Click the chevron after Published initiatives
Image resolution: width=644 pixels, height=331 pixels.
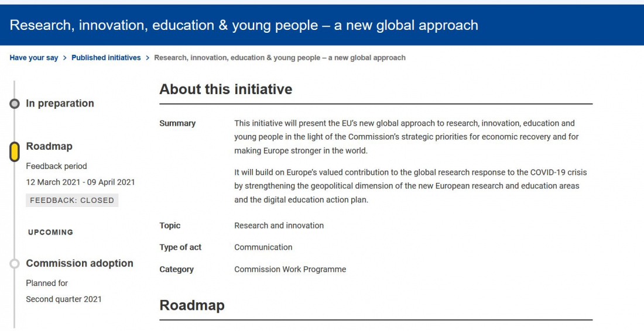148,58
